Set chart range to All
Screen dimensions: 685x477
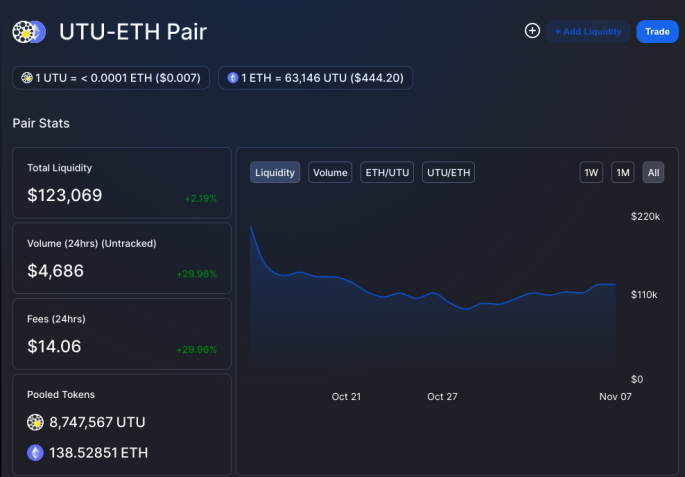point(653,173)
